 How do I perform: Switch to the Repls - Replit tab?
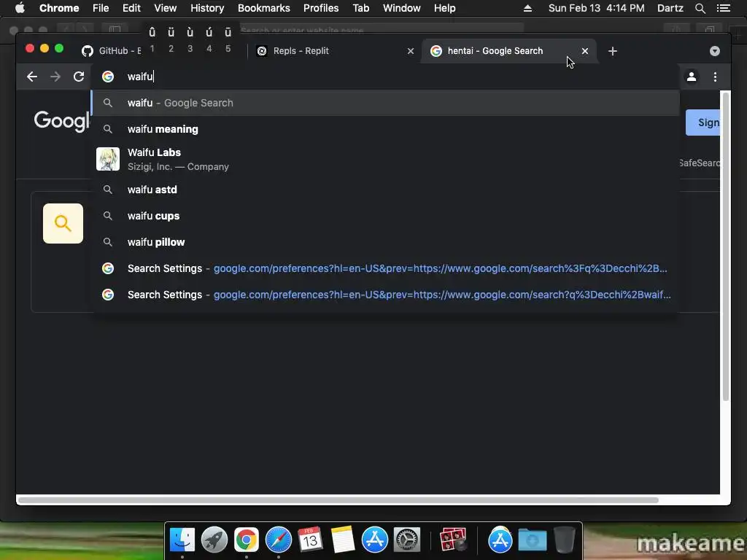point(333,51)
